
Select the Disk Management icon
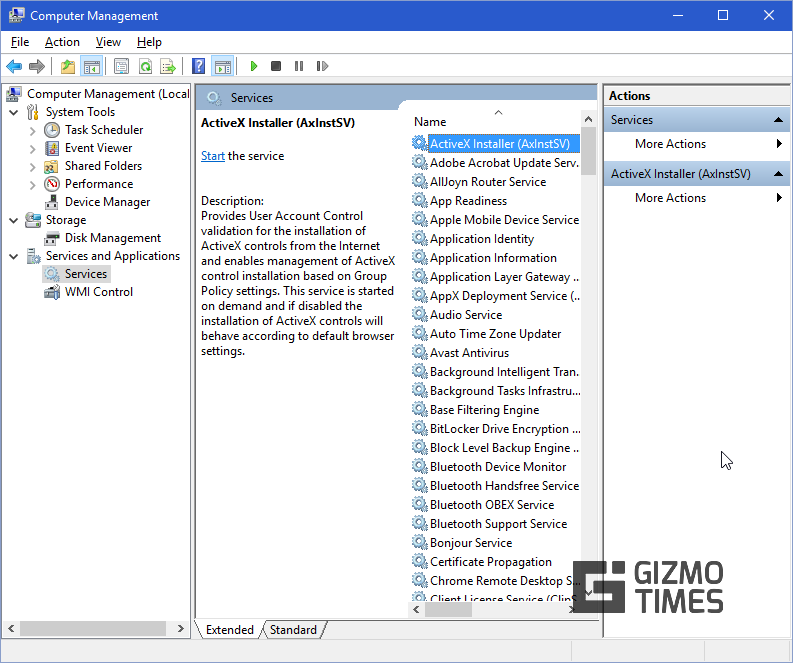pyautogui.click(x=52, y=238)
